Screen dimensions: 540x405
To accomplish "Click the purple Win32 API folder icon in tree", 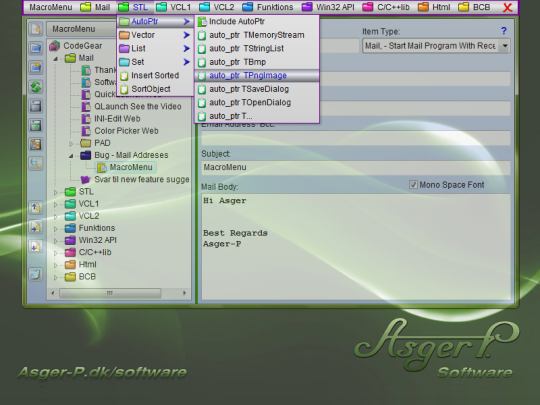I will pyautogui.click(x=70, y=240).
